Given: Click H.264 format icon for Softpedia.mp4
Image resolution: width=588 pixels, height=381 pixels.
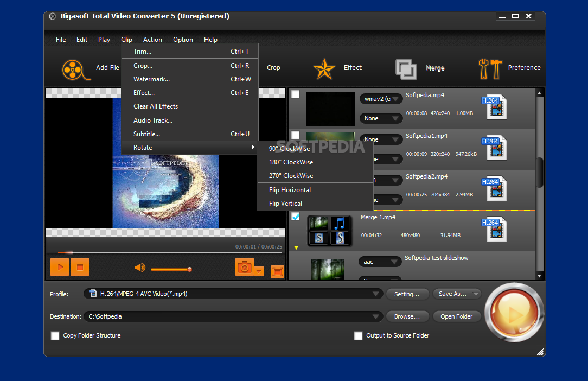Looking at the screenshot, I should click(x=494, y=106).
